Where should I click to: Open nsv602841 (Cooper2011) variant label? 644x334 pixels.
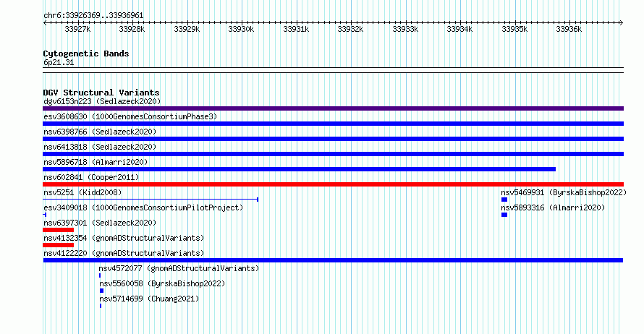[x=91, y=177]
